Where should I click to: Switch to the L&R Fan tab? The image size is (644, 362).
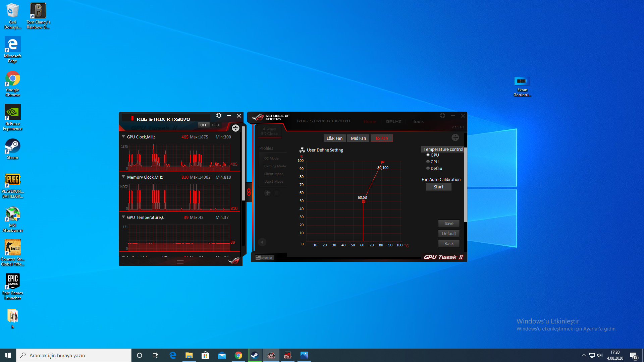pos(334,138)
